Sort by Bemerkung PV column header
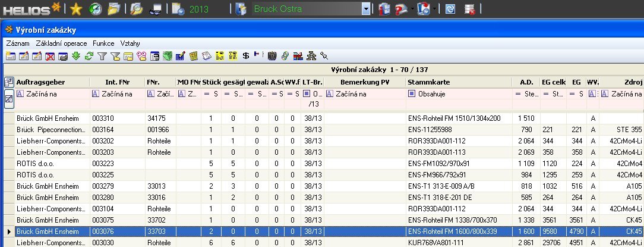The height and width of the screenshot is (247, 644). (365, 82)
